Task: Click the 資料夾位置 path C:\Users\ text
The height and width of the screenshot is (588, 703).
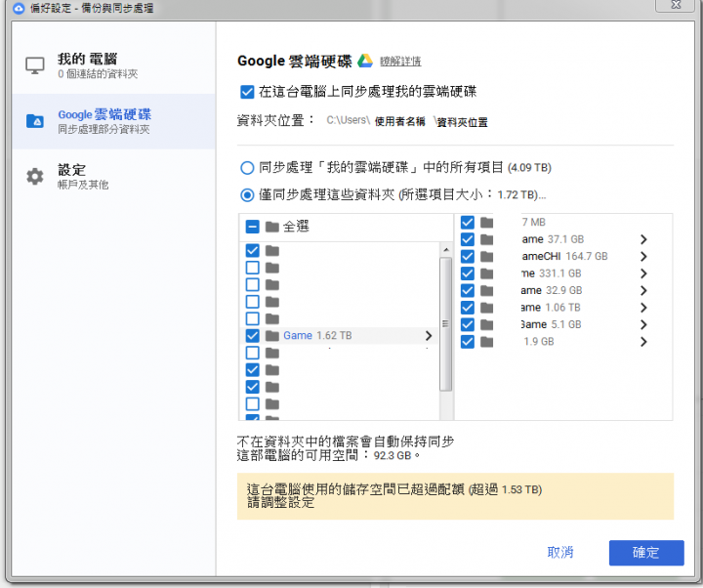Action: click(348, 120)
